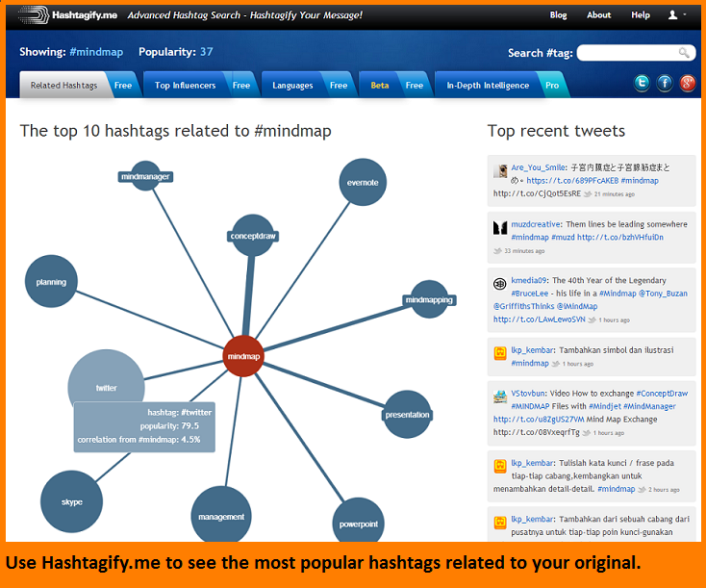Click bird icon beside 33 minutes ago
The height and width of the screenshot is (588, 706).
[x=497, y=251]
